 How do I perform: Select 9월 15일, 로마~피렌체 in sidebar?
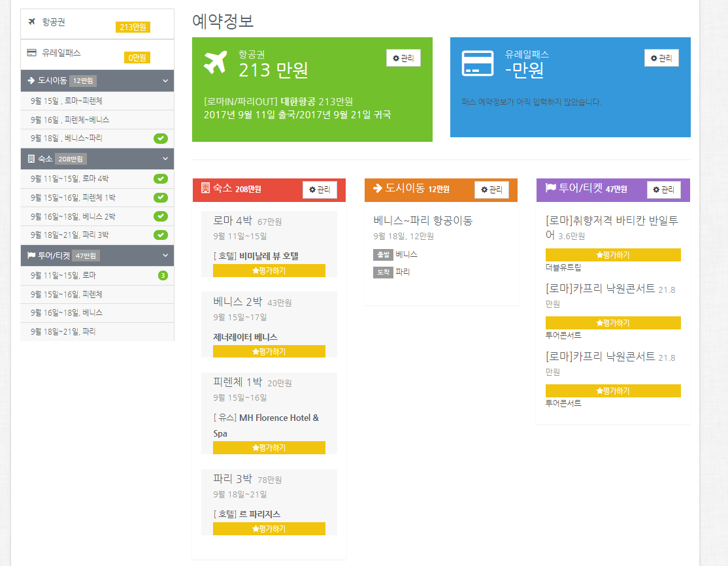(97, 101)
